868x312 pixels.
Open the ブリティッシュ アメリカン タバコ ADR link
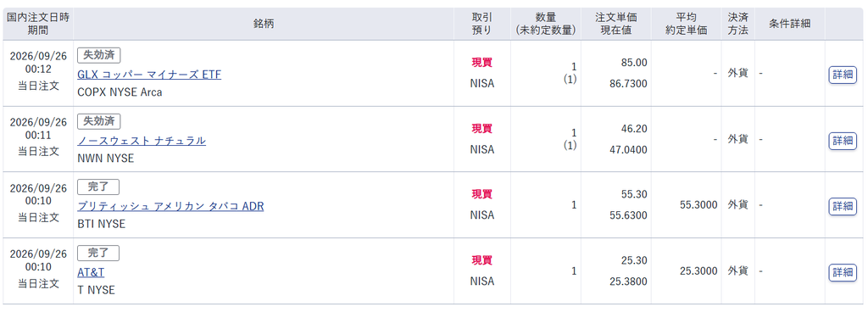coord(170,206)
